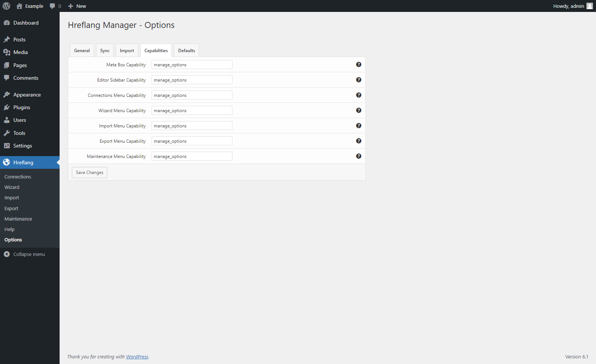Open help for Export Menu Capability

pos(359,141)
